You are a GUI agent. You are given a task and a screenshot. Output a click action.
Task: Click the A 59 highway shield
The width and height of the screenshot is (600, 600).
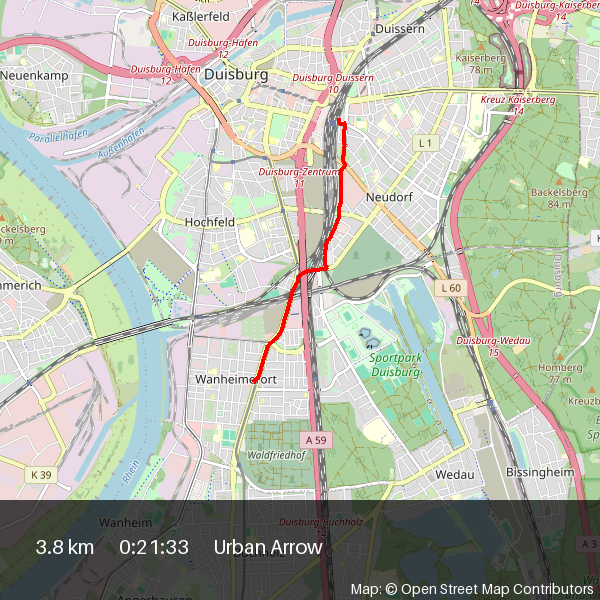[x=316, y=440]
